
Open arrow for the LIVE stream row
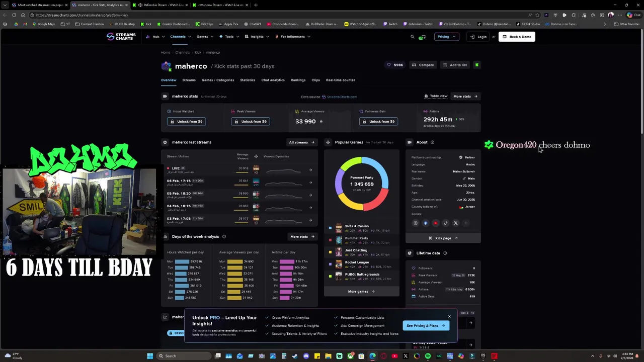click(310, 170)
